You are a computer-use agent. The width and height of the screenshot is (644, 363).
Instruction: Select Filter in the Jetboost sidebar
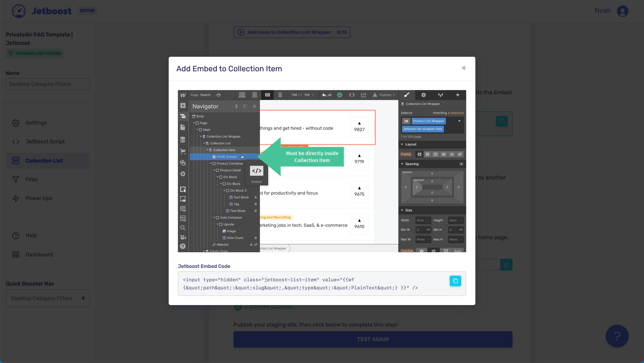[32, 179]
